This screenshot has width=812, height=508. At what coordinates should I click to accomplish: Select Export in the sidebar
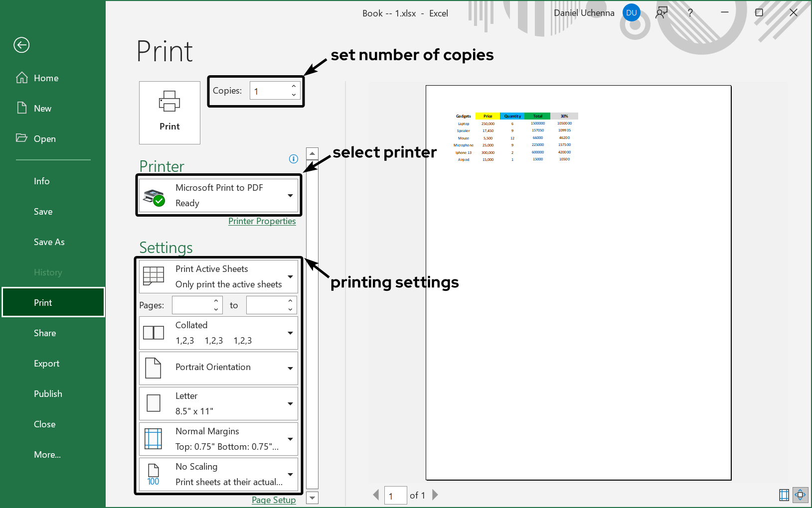click(x=47, y=364)
